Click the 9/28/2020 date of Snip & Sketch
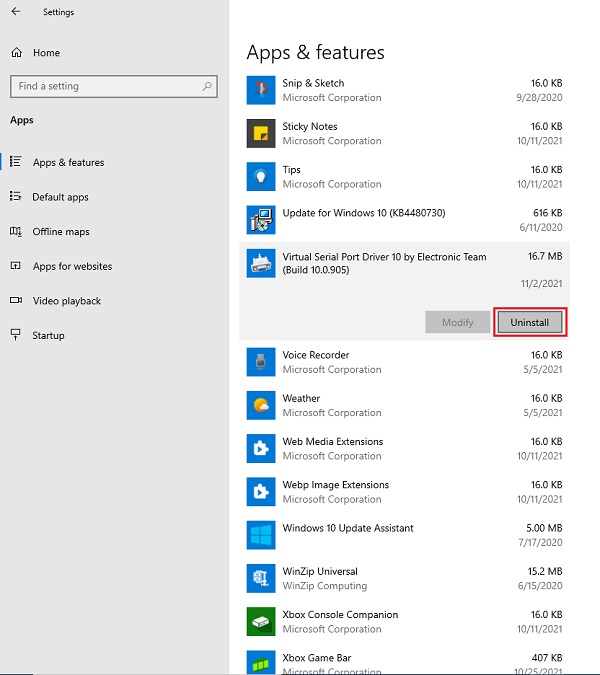This screenshot has height=675, width=600. (x=539, y=98)
